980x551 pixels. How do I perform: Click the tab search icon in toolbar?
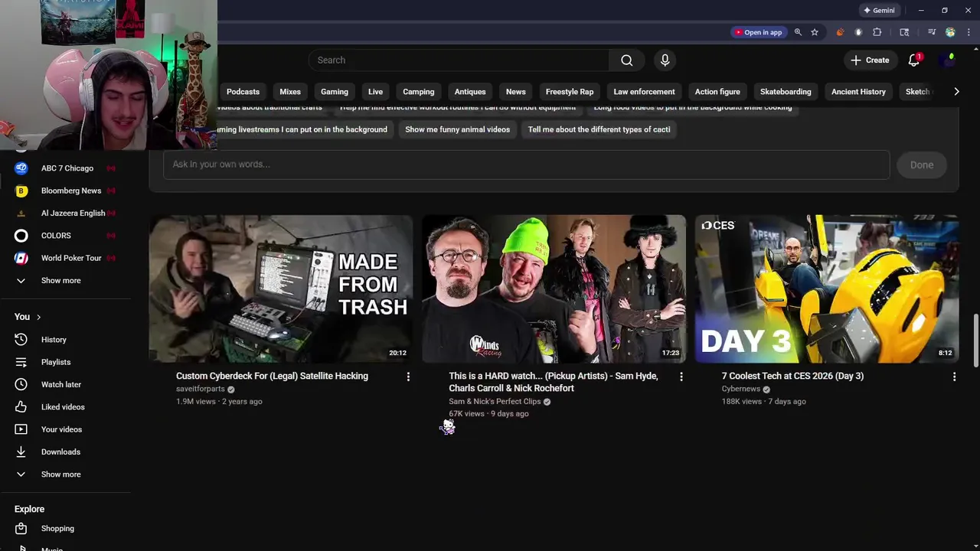tap(904, 32)
